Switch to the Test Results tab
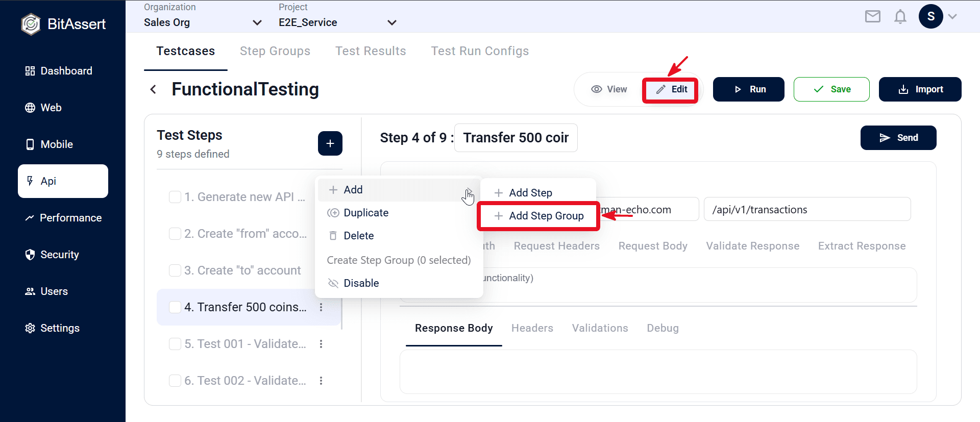 coord(371,51)
